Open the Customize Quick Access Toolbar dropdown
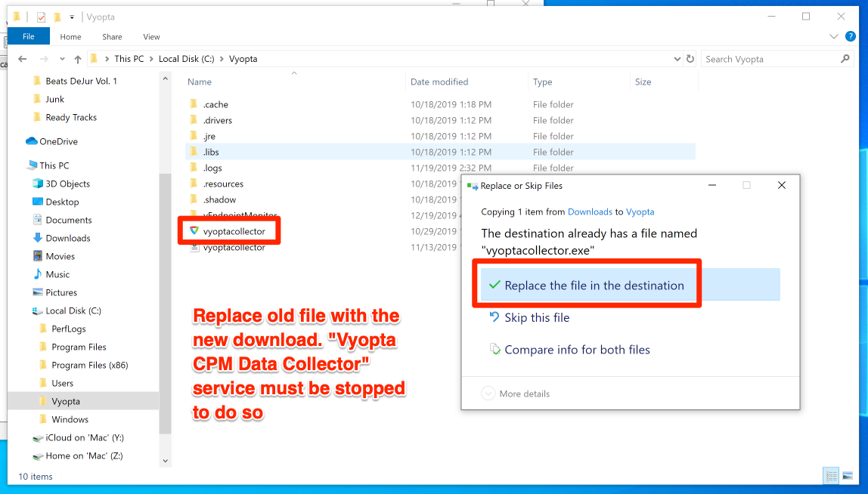 click(x=72, y=17)
